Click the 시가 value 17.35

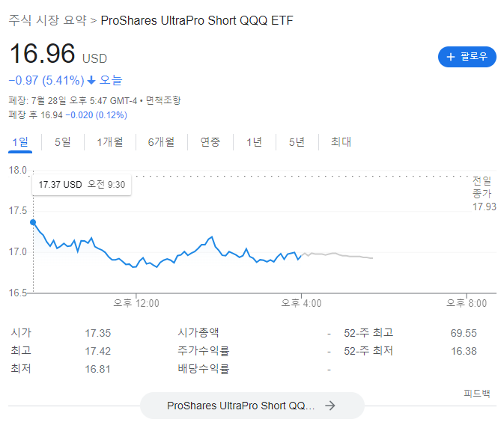[97, 333]
